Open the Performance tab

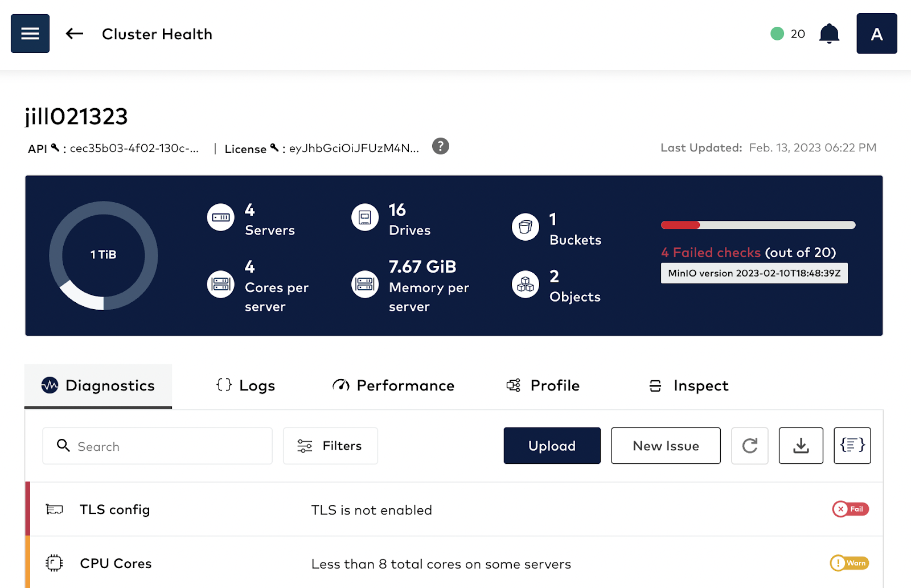[x=393, y=386]
